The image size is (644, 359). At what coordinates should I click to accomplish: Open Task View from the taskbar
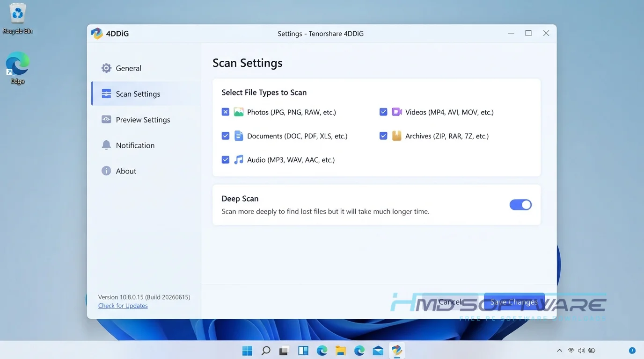[284, 351]
